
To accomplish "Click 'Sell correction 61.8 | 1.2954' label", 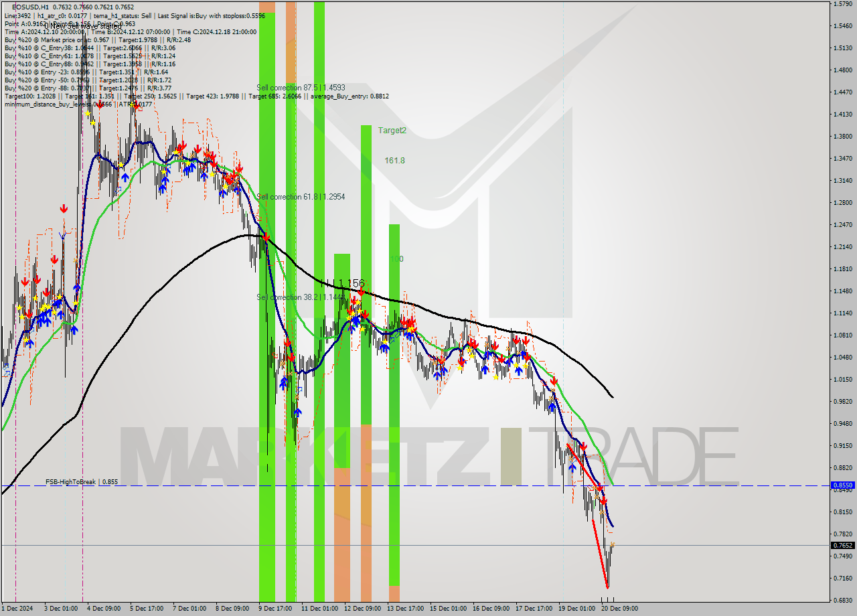I will 301,197.
